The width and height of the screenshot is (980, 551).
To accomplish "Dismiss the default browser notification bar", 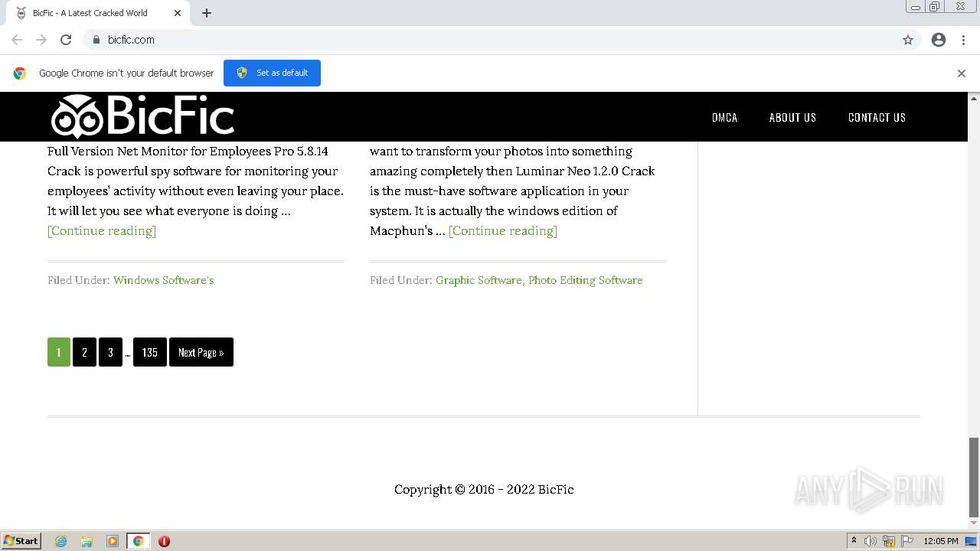I will pyautogui.click(x=961, y=73).
